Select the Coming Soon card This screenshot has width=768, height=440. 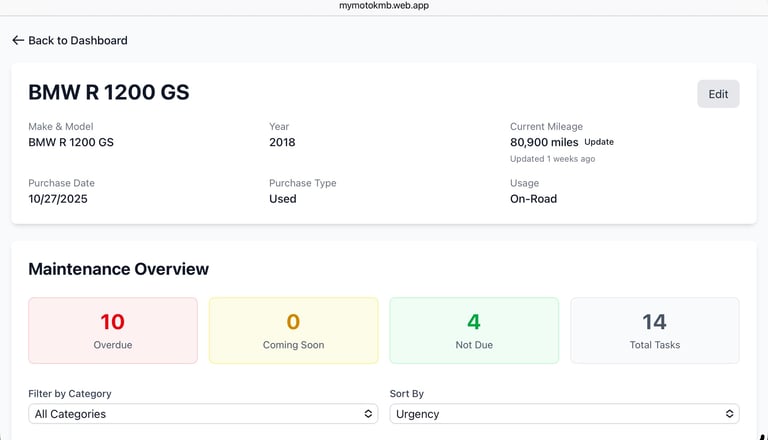(x=293, y=330)
